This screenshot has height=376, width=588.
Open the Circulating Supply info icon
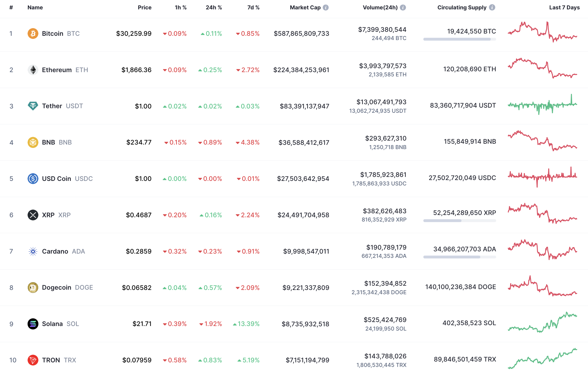pos(492,8)
